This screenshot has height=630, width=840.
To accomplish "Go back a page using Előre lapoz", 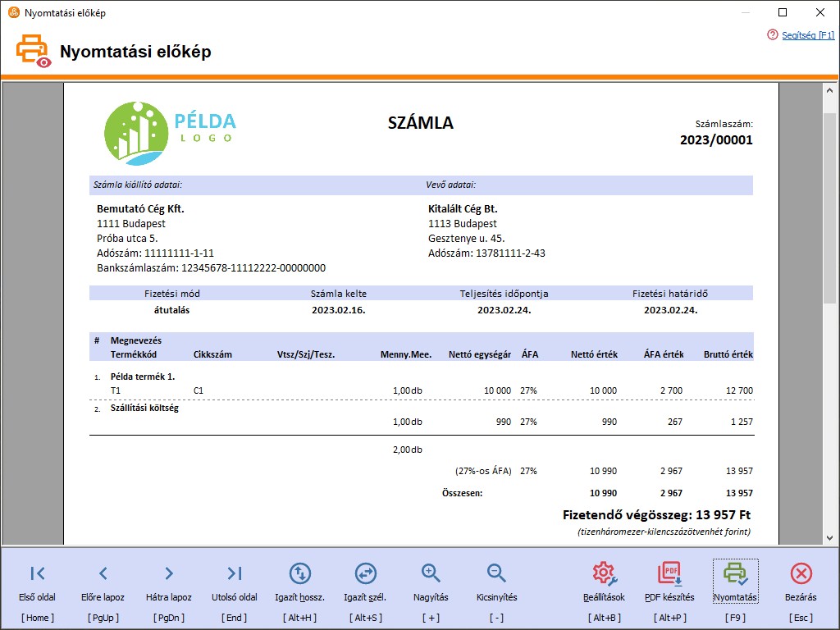I will click(103, 573).
